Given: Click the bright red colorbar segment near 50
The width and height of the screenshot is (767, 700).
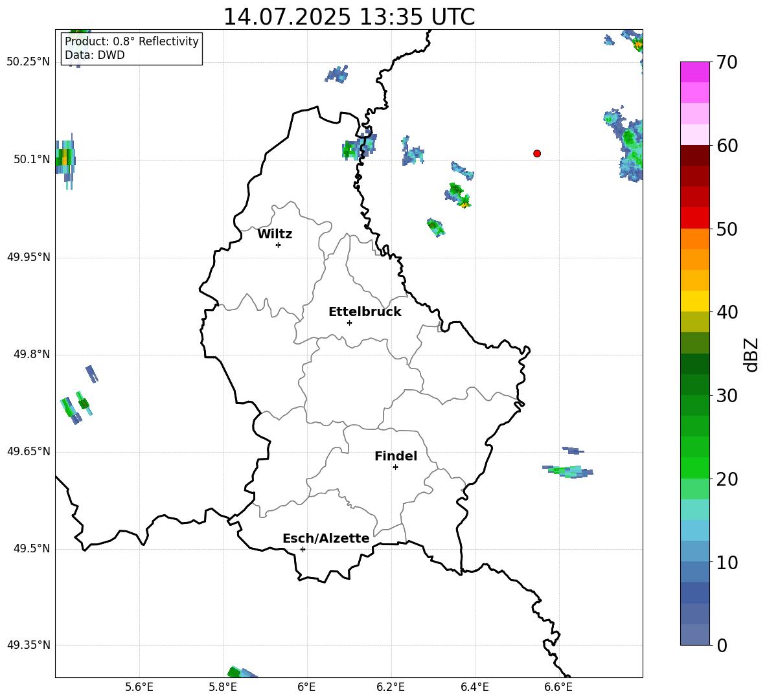Looking at the screenshot, I should pos(694,218).
